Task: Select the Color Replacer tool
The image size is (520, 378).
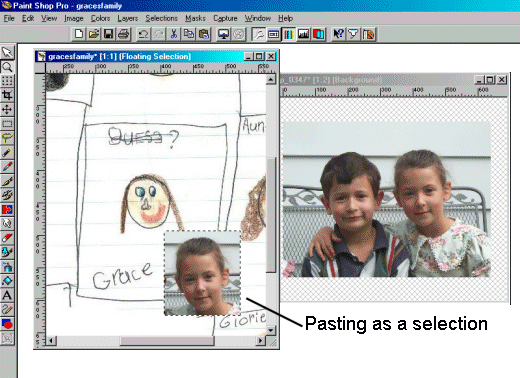Action: click(7, 209)
